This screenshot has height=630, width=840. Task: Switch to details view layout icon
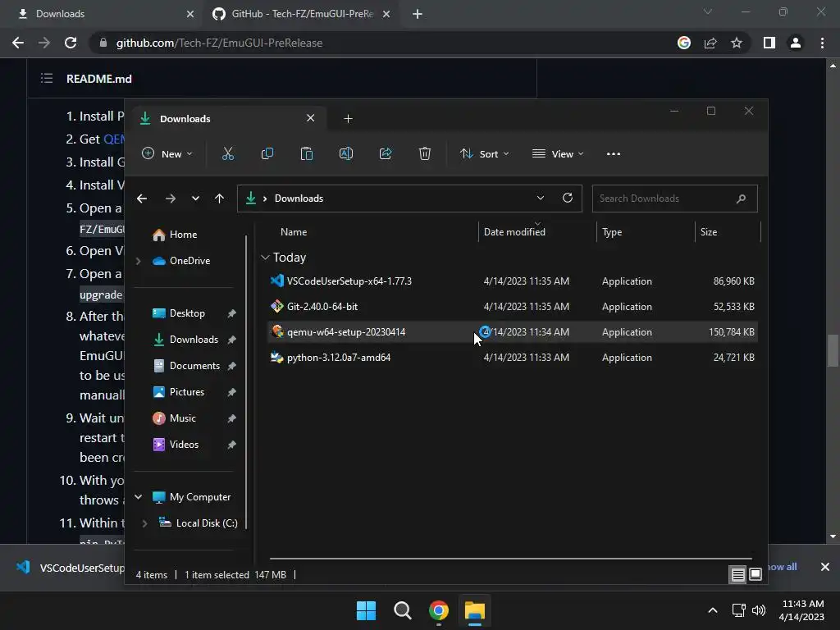click(737, 575)
